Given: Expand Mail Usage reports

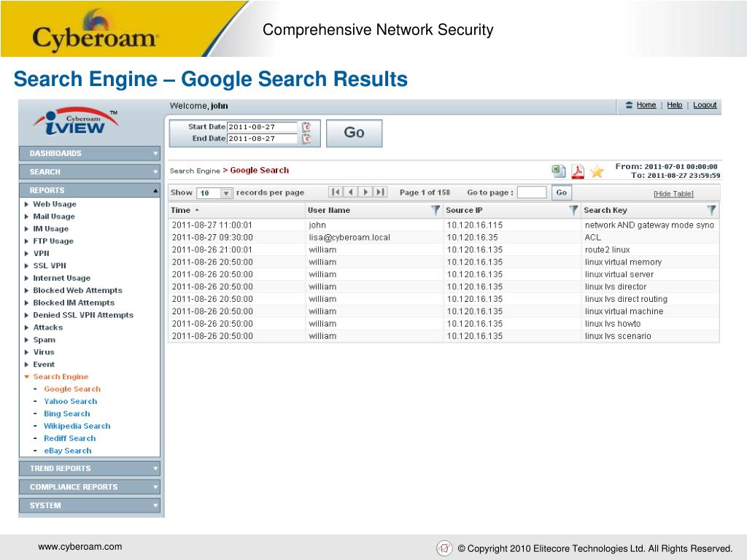Looking at the screenshot, I should pos(54,216).
